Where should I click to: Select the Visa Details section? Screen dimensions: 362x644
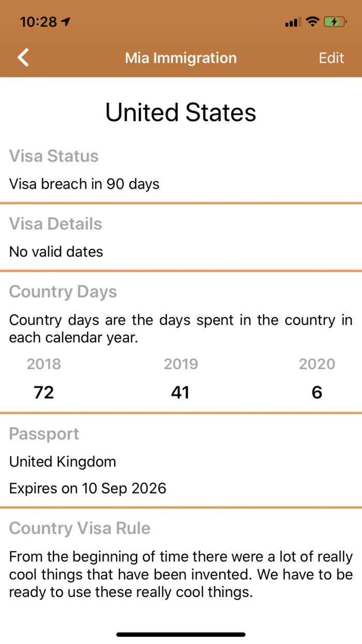[55, 224]
